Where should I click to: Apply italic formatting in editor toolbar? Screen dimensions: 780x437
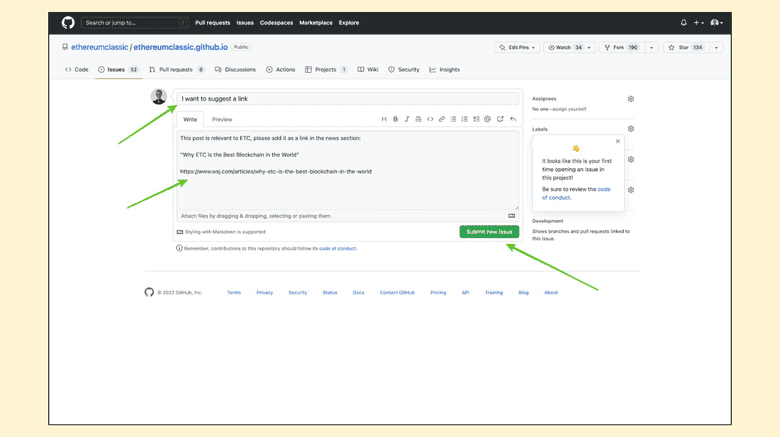pyautogui.click(x=407, y=119)
